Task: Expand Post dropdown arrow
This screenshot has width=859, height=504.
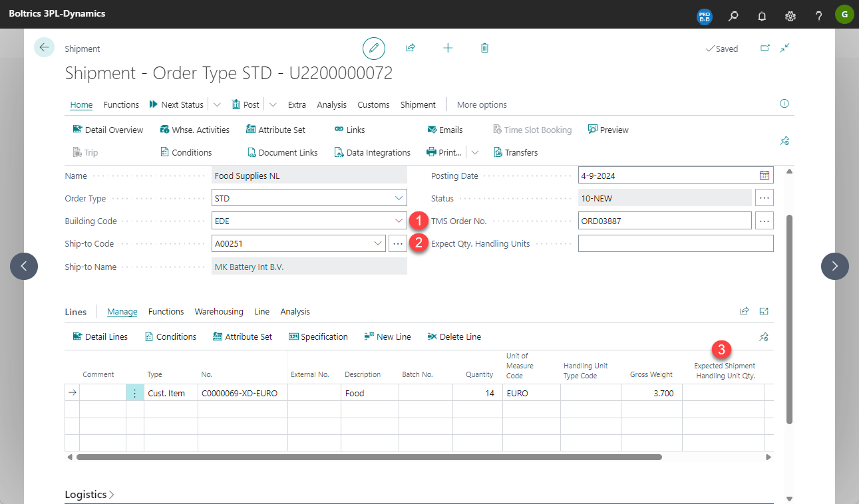Action: 273,104
